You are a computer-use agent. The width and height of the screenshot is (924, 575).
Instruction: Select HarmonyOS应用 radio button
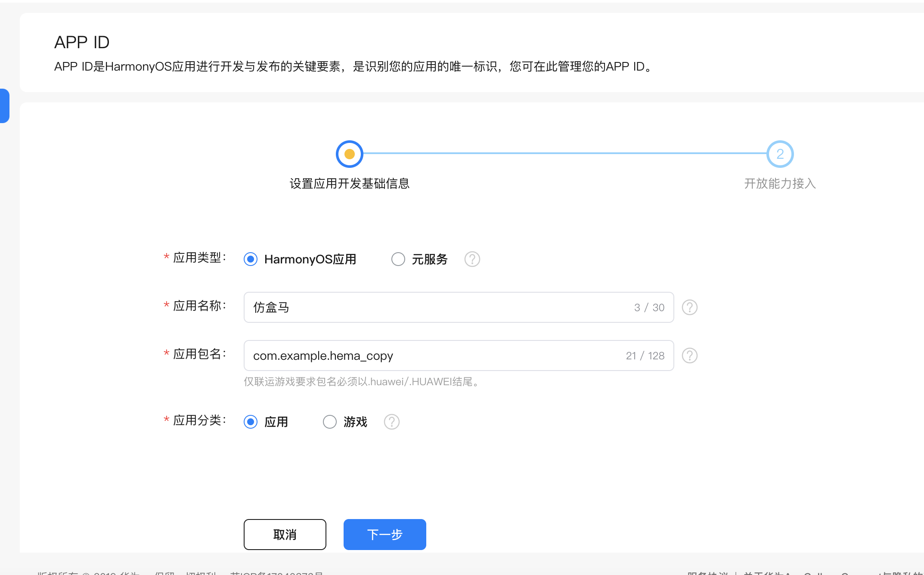251,259
